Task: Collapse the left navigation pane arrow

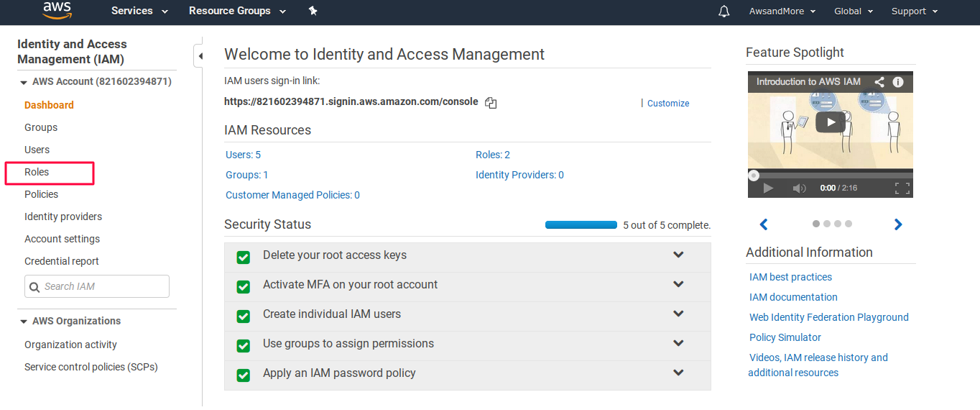Action: pos(200,55)
